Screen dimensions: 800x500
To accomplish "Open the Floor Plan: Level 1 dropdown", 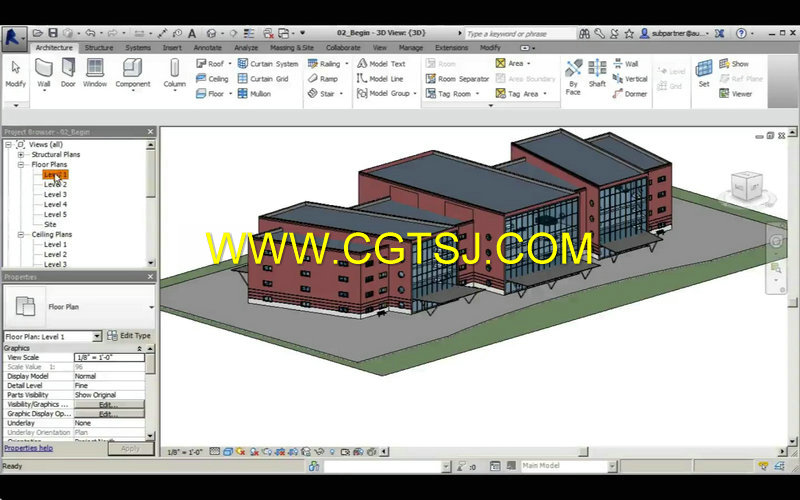I will (97, 336).
